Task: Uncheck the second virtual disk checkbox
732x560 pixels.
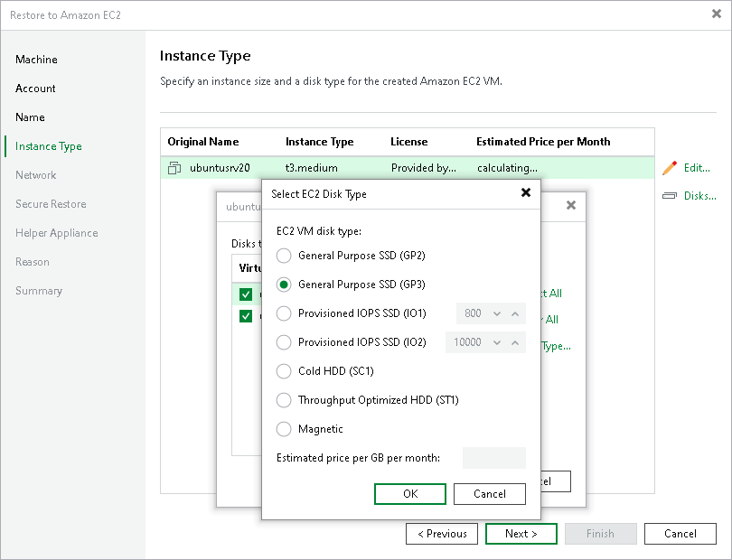Action: coord(246,316)
